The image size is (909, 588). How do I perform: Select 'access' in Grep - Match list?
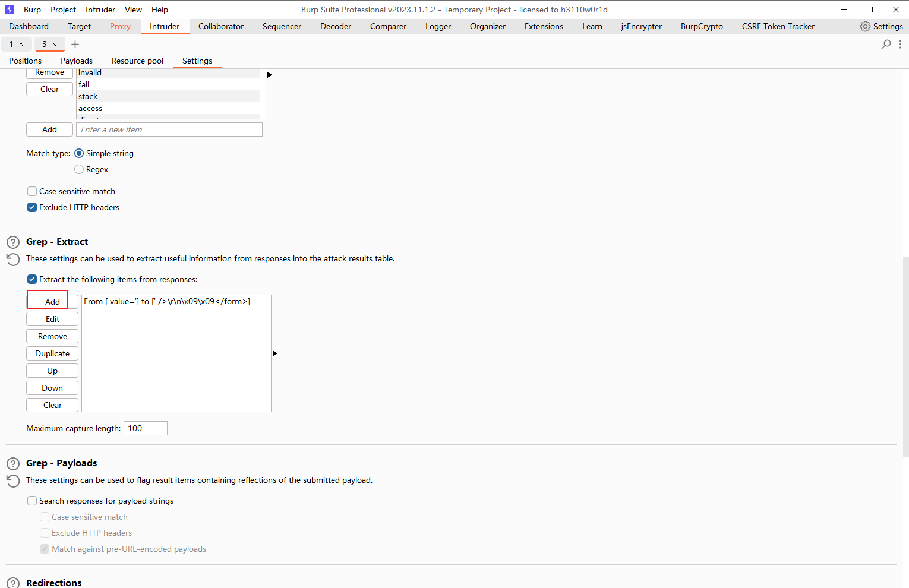(x=168, y=108)
